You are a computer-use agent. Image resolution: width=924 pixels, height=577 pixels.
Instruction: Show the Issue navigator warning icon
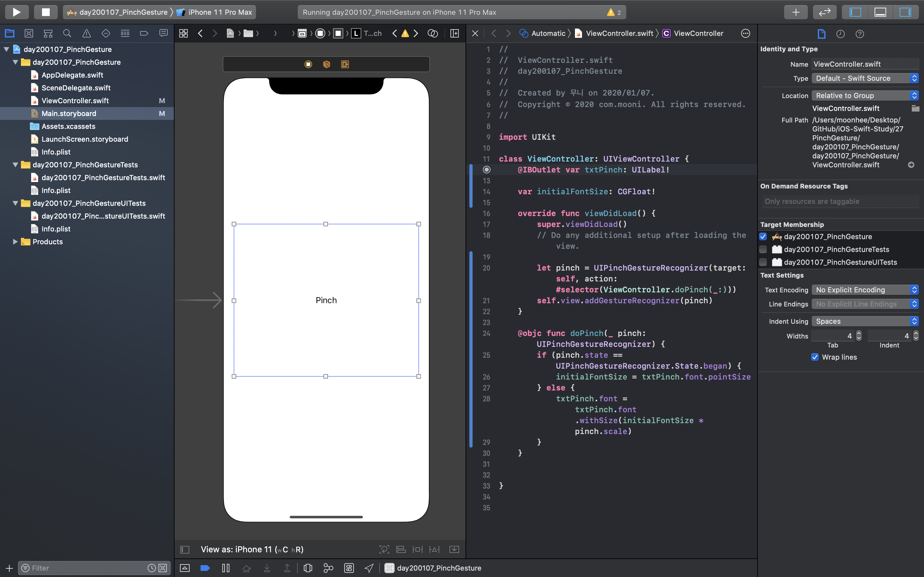click(x=87, y=34)
